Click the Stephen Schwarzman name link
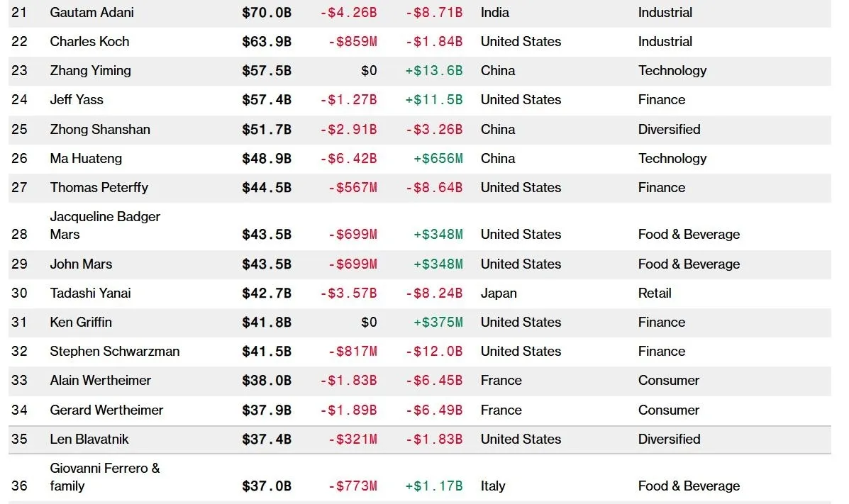The image size is (849, 504). tap(114, 351)
